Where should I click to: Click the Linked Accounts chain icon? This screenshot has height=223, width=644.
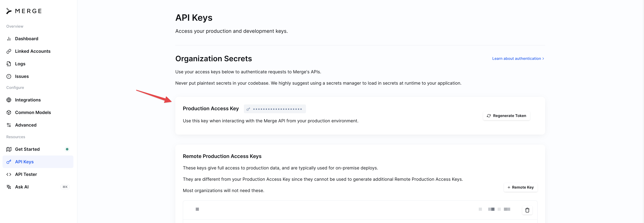pyautogui.click(x=9, y=51)
